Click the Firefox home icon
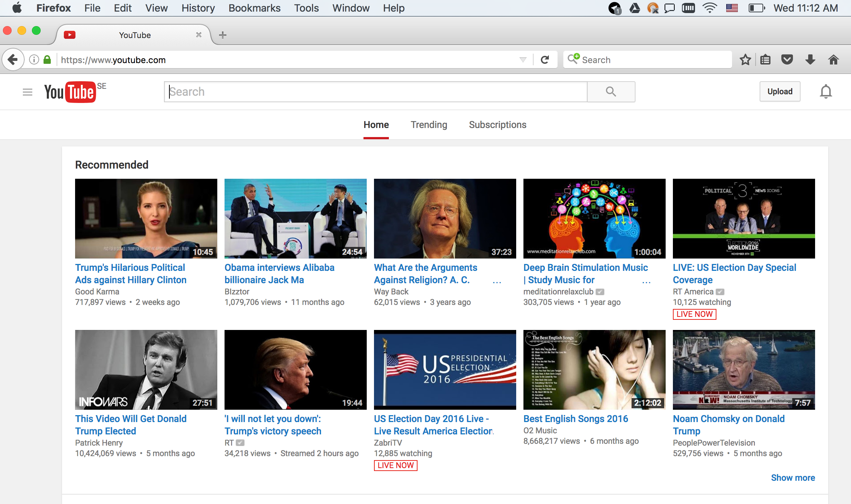The width and height of the screenshot is (851, 504). (834, 60)
